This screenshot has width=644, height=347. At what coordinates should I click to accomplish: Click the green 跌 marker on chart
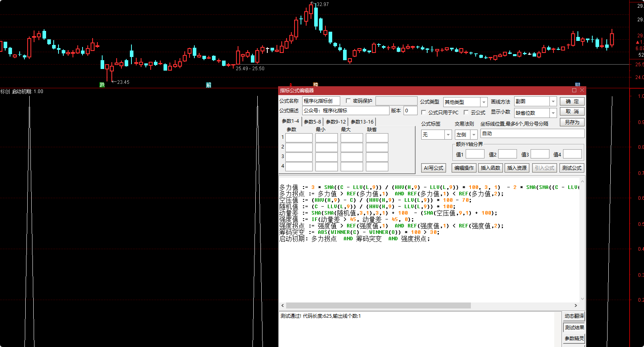coord(102,85)
